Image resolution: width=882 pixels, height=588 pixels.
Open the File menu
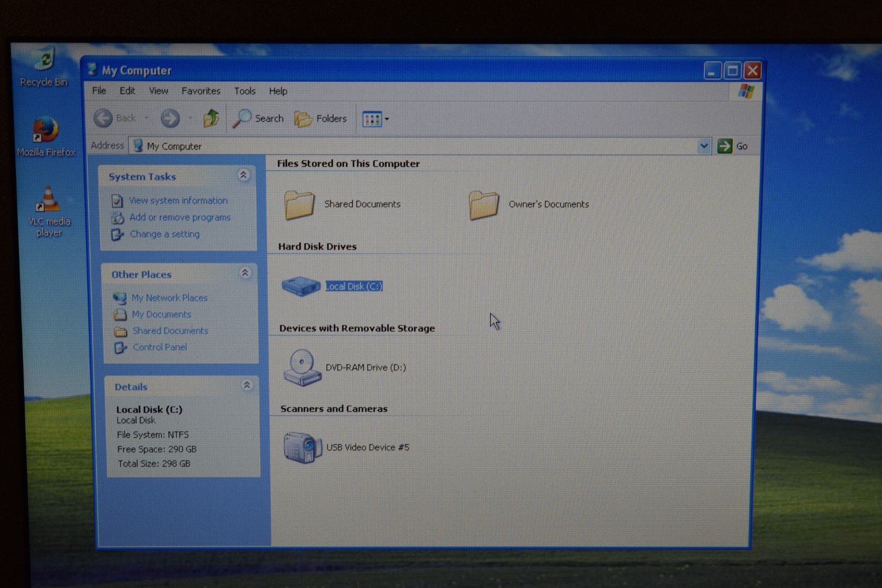[99, 90]
